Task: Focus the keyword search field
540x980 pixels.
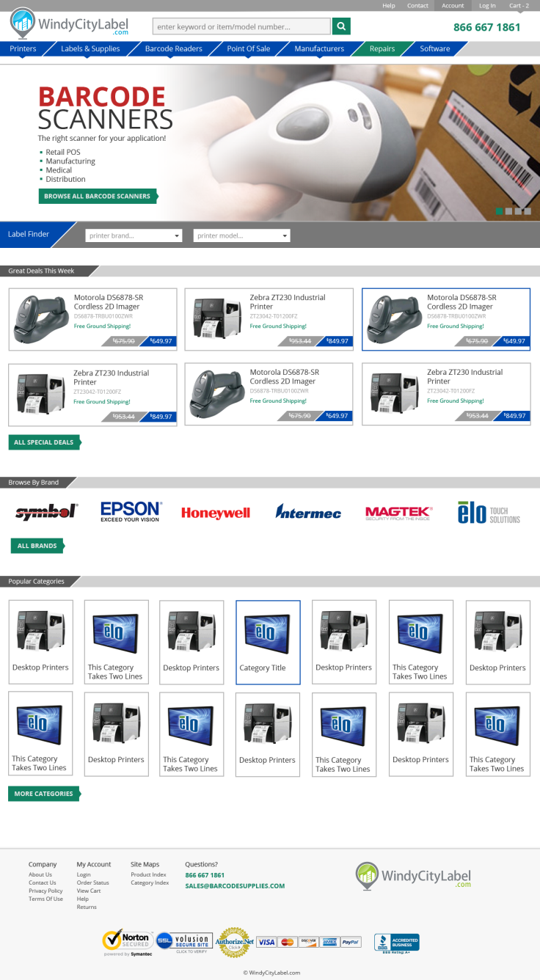Action: pos(241,26)
